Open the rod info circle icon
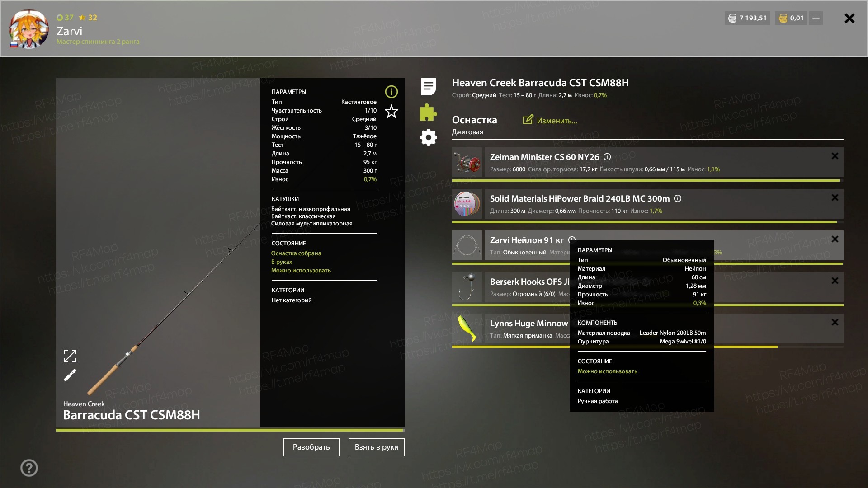The image size is (868, 488). click(x=391, y=92)
